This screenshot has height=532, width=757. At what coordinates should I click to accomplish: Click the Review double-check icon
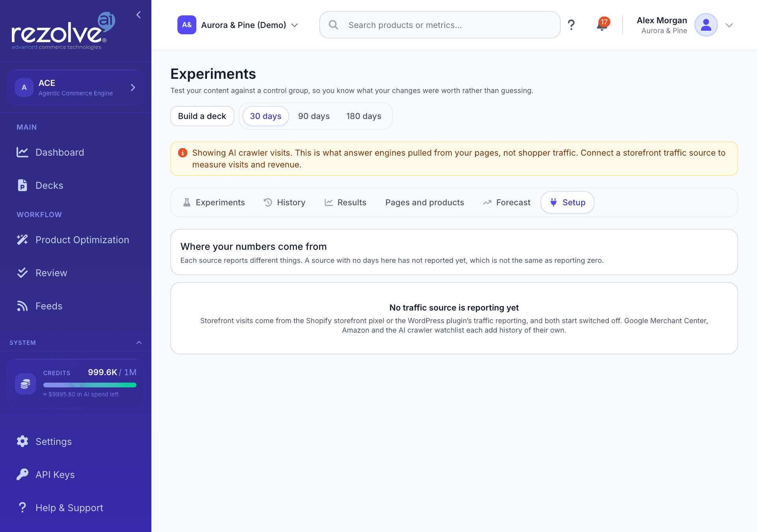point(22,273)
